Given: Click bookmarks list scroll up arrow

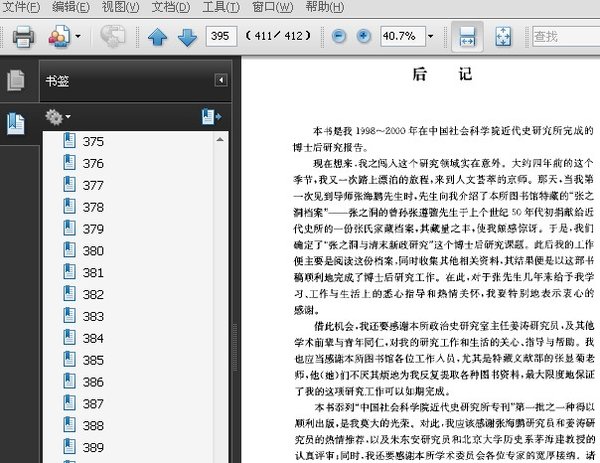Looking at the screenshot, I should pyautogui.click(x=220, y=140).
